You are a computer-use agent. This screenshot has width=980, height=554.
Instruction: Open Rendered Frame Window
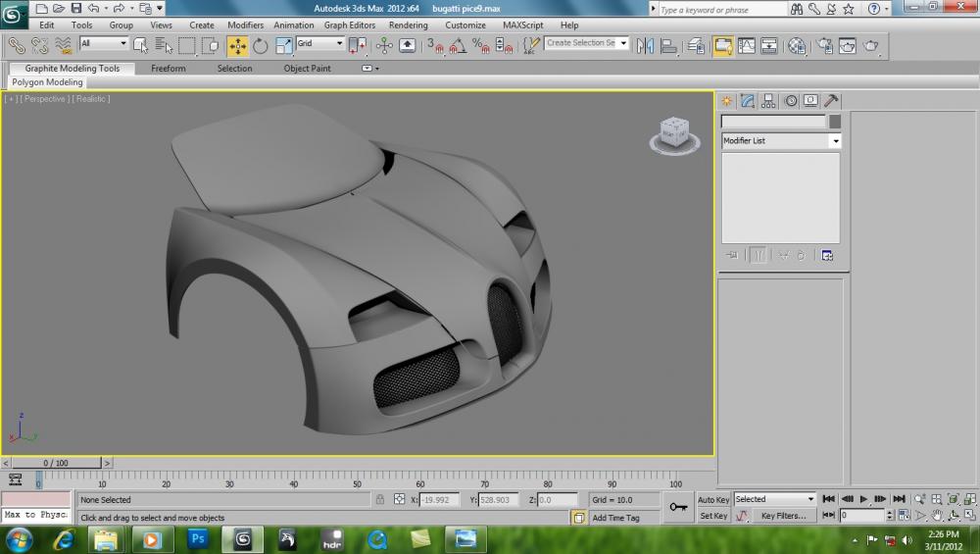coord(848,46)
